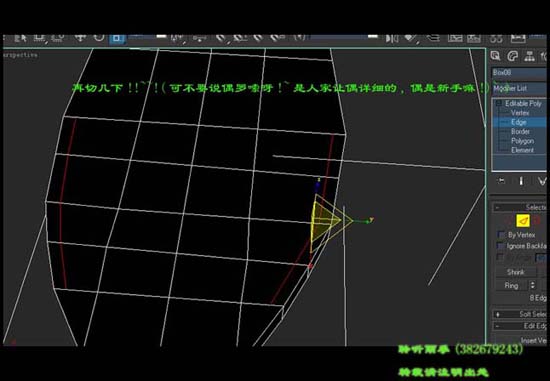Screen dimensions: 550x381
Task: Collapse the Selection rollout header
Action: coord(519,207)
